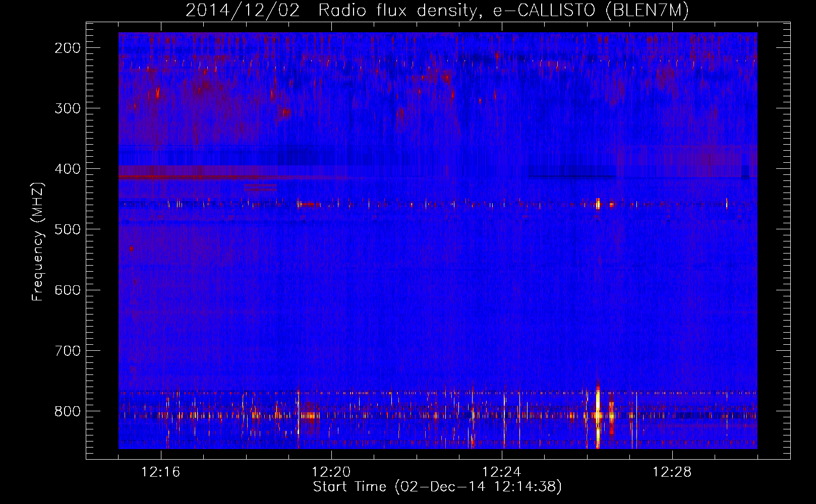Click the plot title 'Radio flux density, e-CALLISTO (BLEN7M)'
Screen dimensions: 816x504
click(503, 11)
